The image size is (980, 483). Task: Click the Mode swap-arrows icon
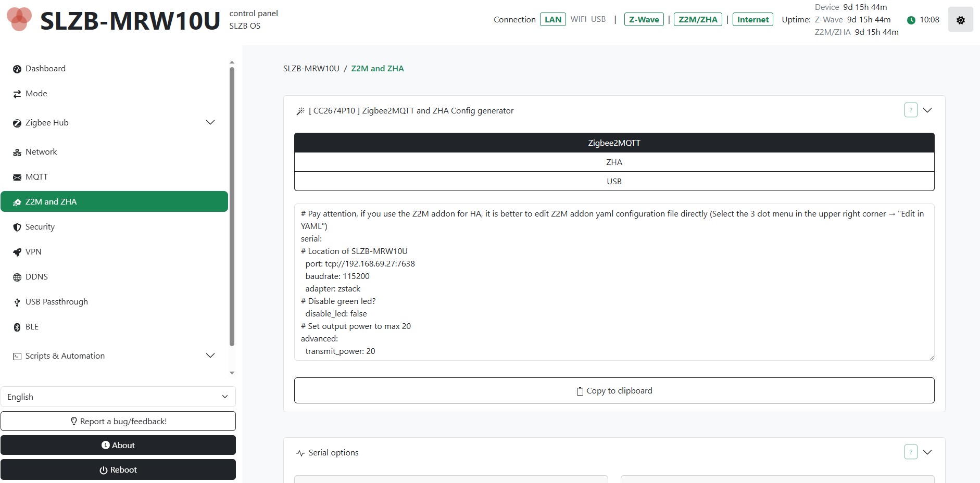point(17,94)
